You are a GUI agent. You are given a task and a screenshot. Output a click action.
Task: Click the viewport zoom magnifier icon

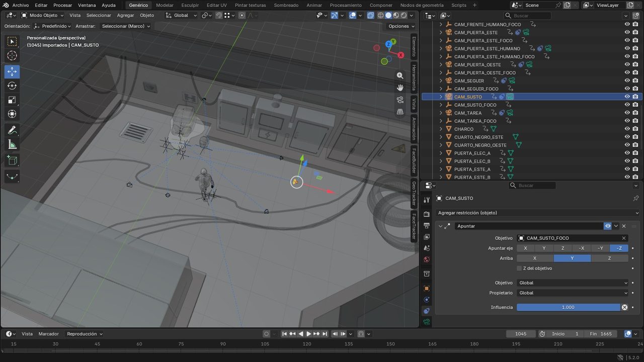pos(400,75)
